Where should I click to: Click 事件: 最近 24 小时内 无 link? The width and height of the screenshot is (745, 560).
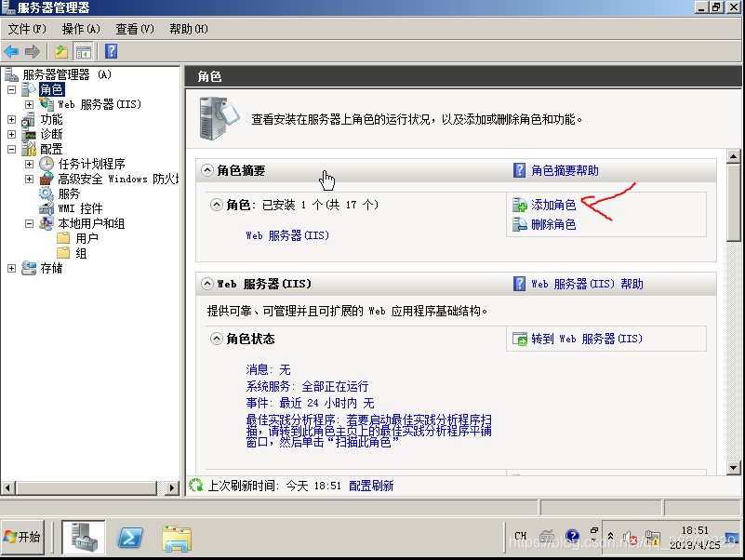310,403
